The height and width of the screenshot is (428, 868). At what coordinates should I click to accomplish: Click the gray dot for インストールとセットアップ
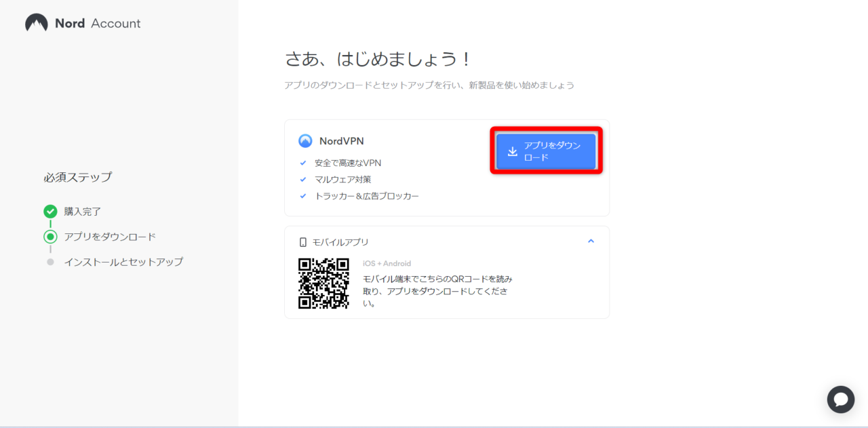tap(50, 262)
